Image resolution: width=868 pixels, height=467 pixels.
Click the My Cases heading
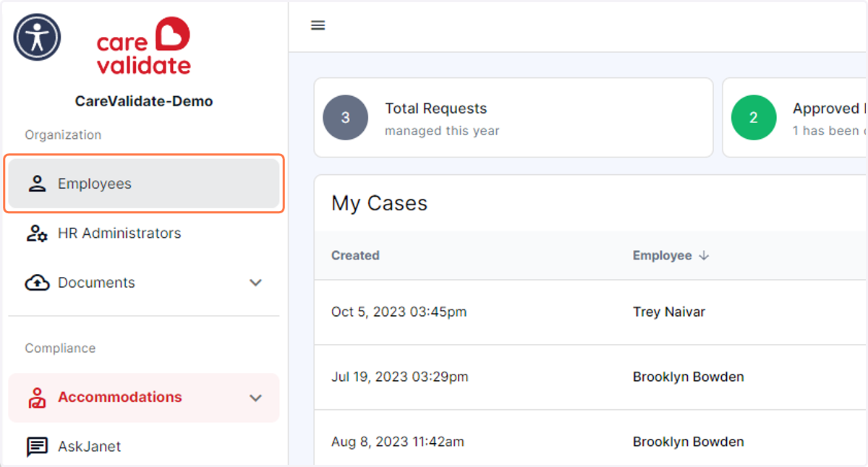coord(380,204)
